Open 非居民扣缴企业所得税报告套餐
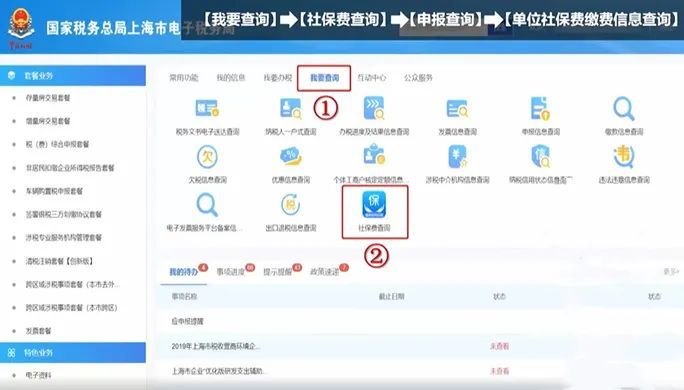Viewport: 684px width, 390px height. click(70, 168)
